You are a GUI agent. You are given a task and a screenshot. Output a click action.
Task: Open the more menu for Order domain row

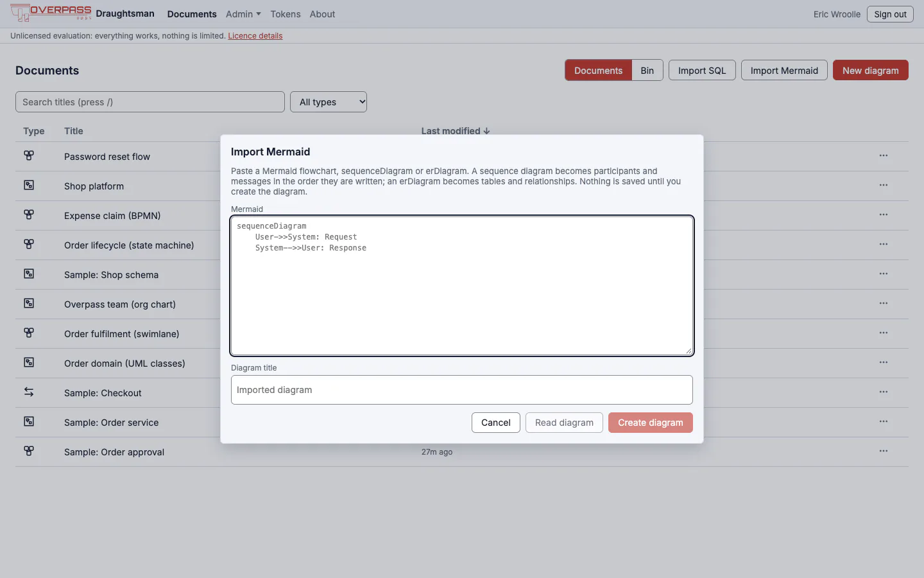coord(884,362)
